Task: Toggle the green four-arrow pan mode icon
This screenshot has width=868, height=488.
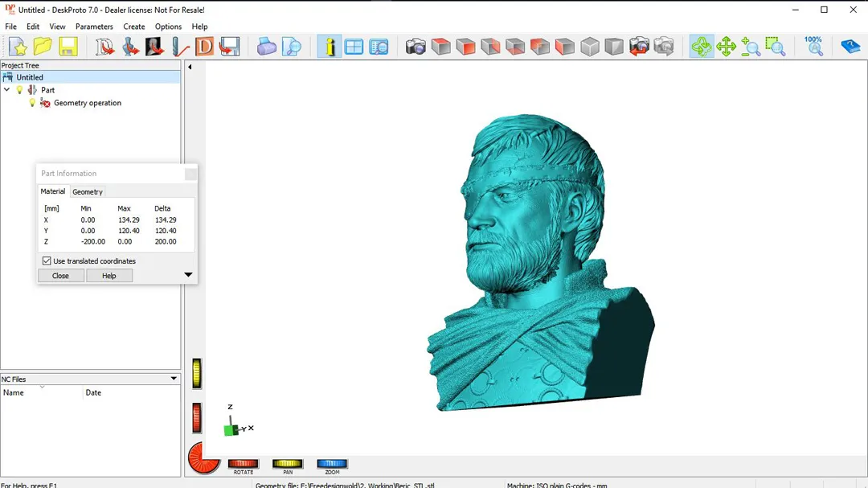Action: tap(726, 47)
